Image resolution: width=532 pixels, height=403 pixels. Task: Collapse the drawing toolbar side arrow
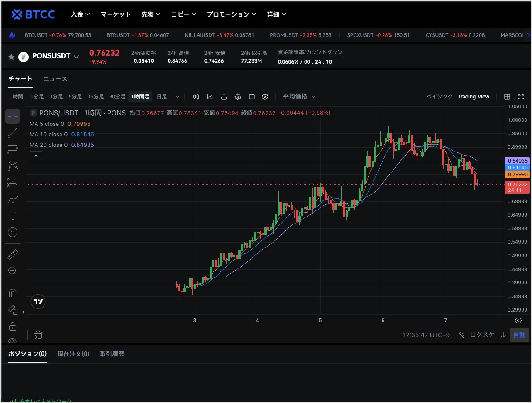pyautogui.click(x=23, y=312)
